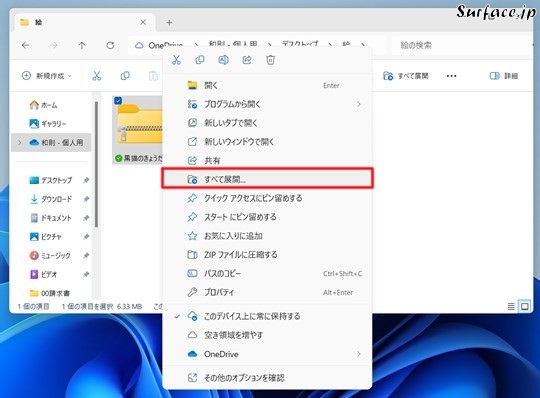This screenshot has width=540, height=398.
Task: Click the navigation pane scrollbar
Action: [96, 165]
